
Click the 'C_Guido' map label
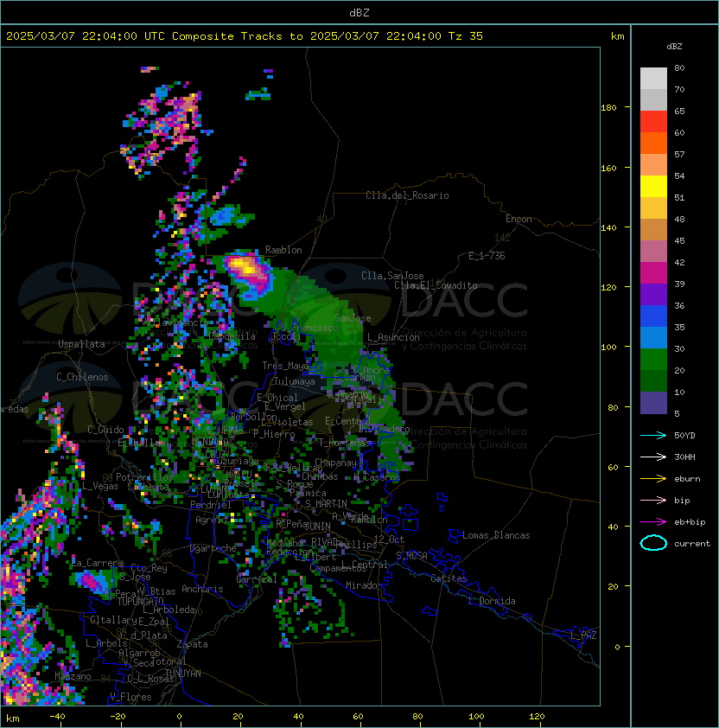(105, 430)
